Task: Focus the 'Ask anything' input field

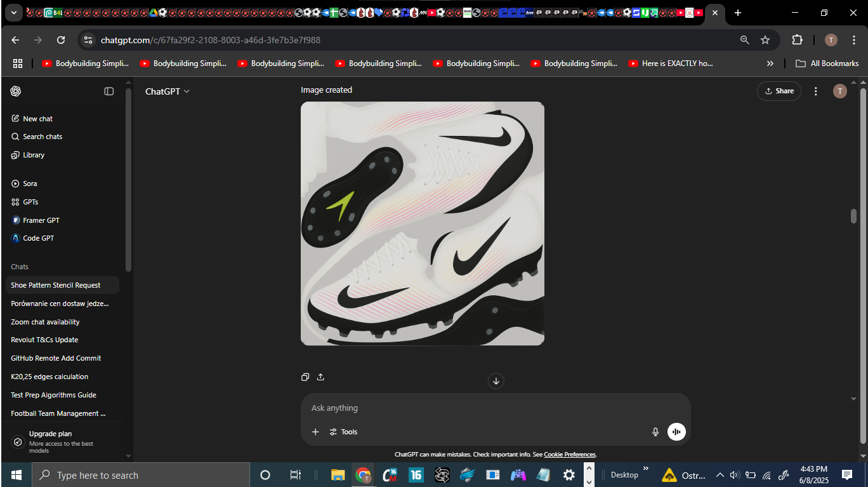Action: tap(495, 408)
